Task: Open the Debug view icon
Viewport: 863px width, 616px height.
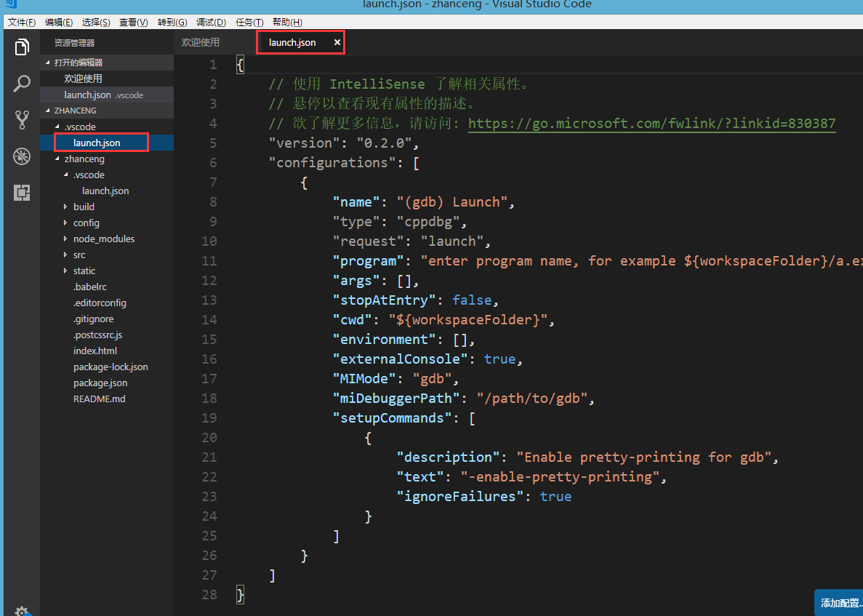Action: point(22,156)
